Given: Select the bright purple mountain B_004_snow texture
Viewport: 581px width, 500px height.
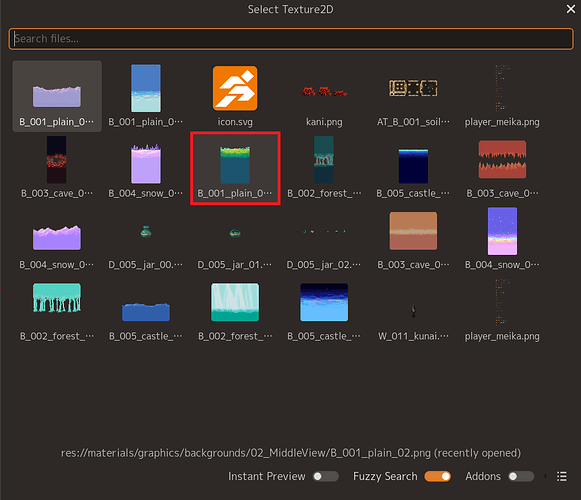Looking at the screenshot, I should [x=57, y=239].
